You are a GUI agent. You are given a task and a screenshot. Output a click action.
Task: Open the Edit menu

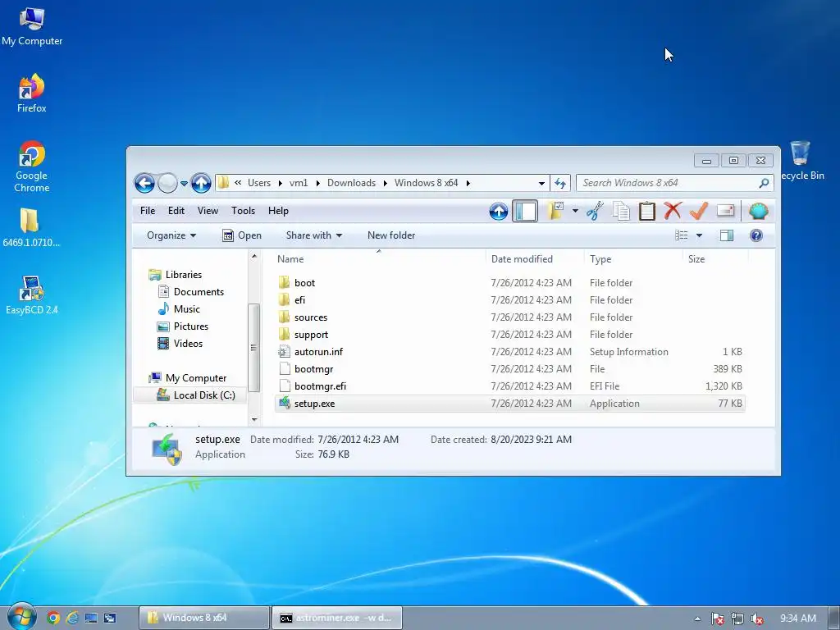point(176,211)
